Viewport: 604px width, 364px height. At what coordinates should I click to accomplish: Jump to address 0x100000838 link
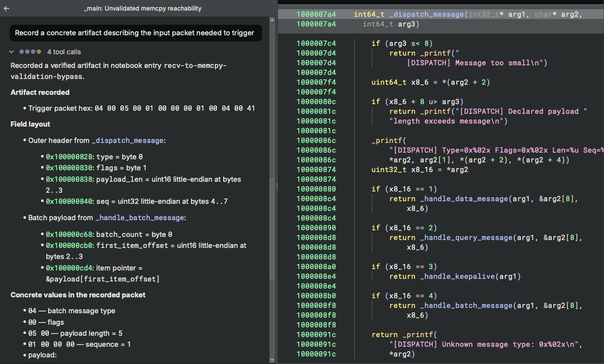pyautogui.click(x=69, y=179)
